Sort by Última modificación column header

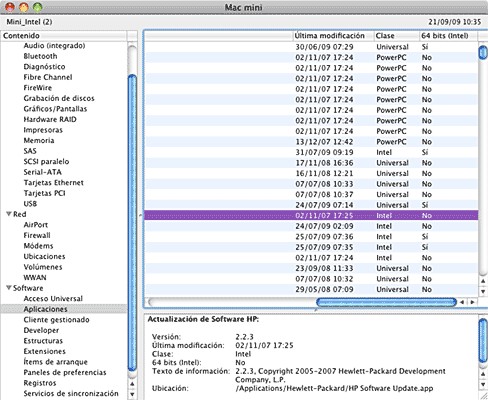point(333,36)
